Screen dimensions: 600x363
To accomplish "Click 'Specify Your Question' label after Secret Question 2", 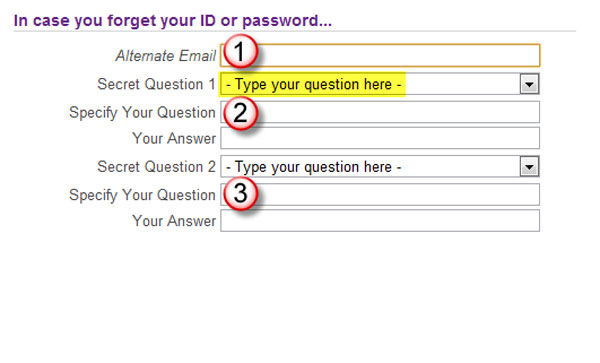I will coord(142,195).
